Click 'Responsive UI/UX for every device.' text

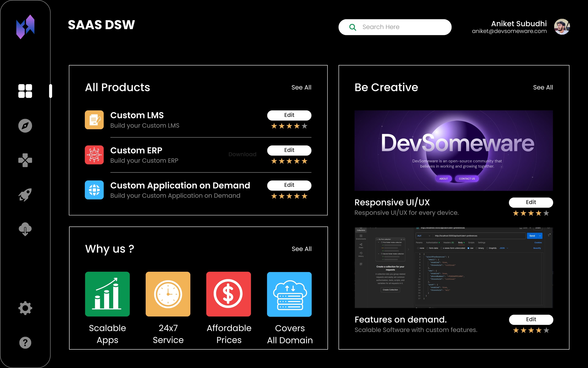click(x=407, y=213)
